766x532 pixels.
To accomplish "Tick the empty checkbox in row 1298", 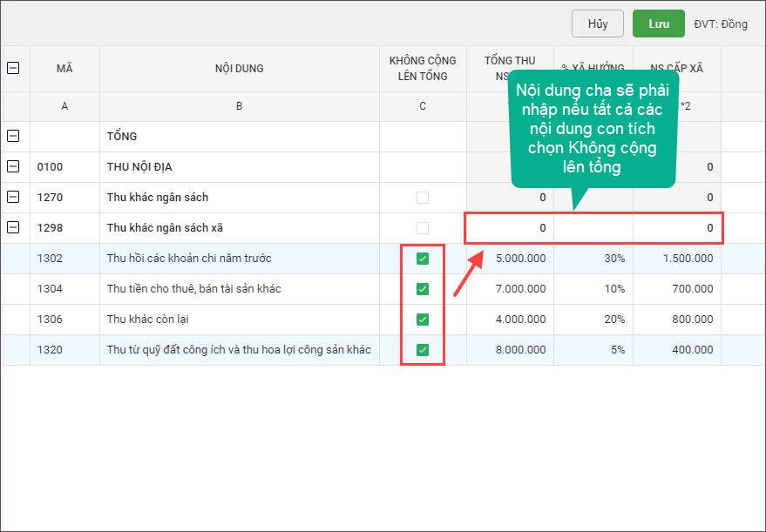I will click(423, 228).
